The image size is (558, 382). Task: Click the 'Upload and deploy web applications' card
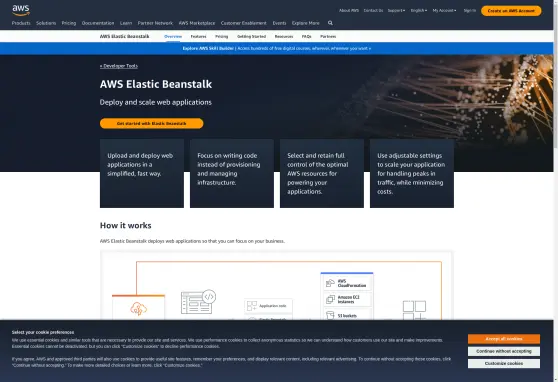pos(142,173)
